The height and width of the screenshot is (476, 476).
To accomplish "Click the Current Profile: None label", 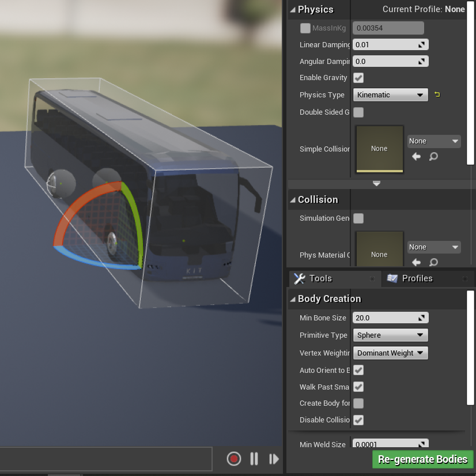I will pyautogui.click(x=424, y=9).
